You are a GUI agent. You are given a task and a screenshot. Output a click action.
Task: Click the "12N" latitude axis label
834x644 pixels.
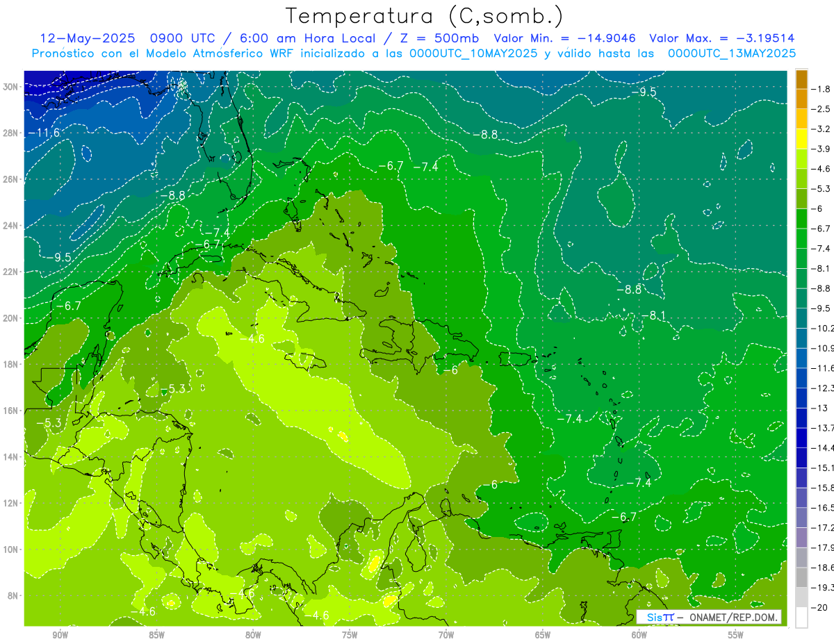pyautogui.click(x=10, y=503)
